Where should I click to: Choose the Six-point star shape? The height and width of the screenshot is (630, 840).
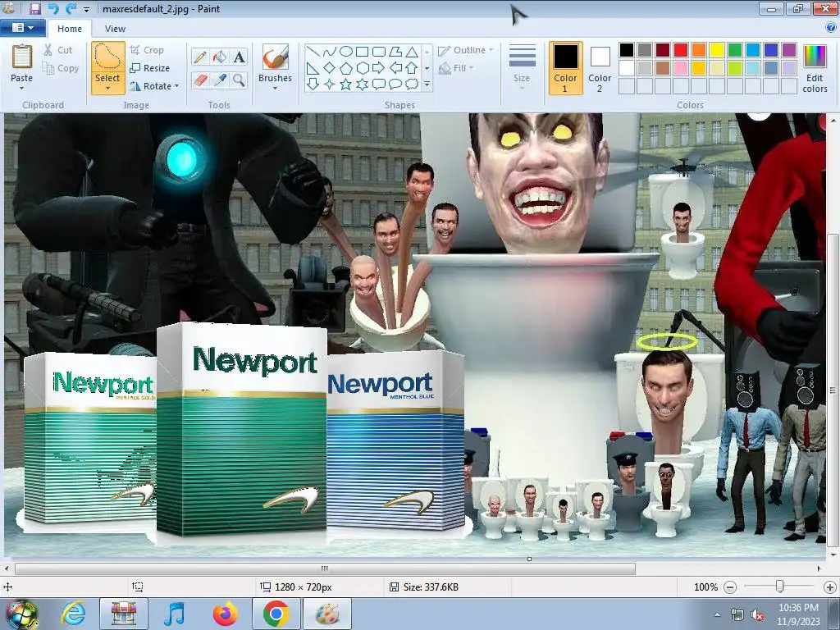tap(362, 84)
